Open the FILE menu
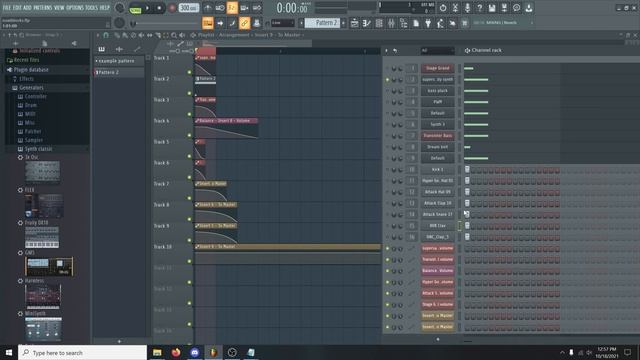The height and width of the screenshot is (360, 640). point(7,7)
